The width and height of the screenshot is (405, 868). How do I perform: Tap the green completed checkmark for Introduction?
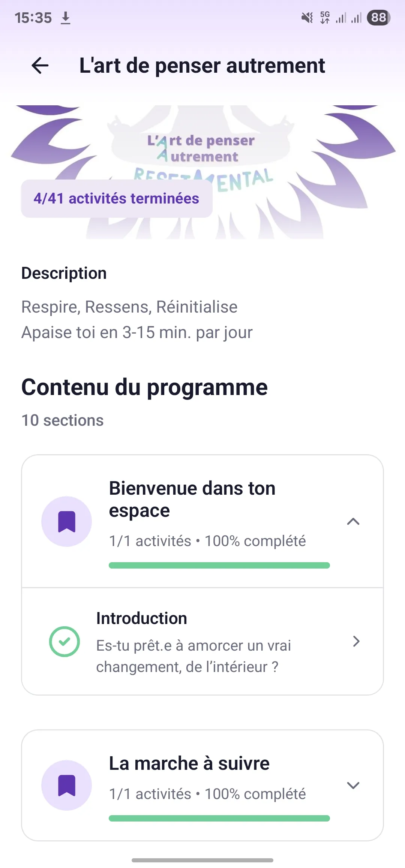click(x=64, y=642)
